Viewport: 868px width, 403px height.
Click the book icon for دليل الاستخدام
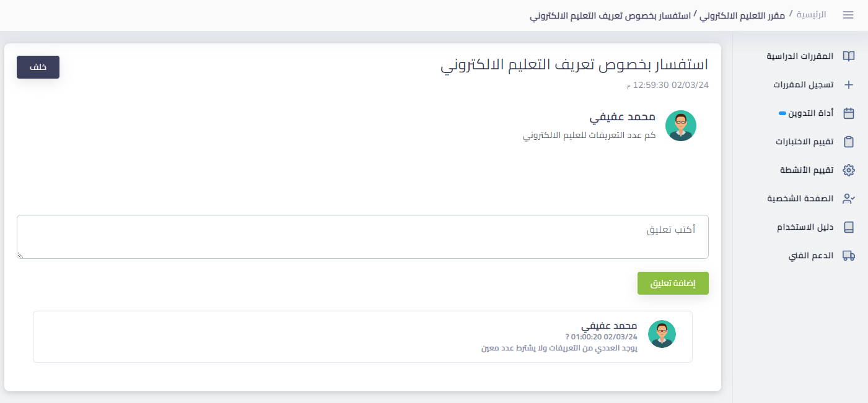click(x=849, y=227)
